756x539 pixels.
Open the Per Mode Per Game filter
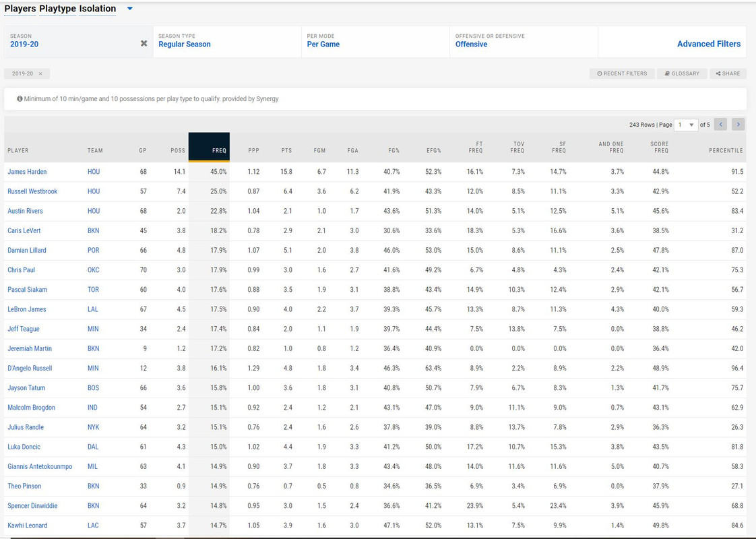coord(375,42)
